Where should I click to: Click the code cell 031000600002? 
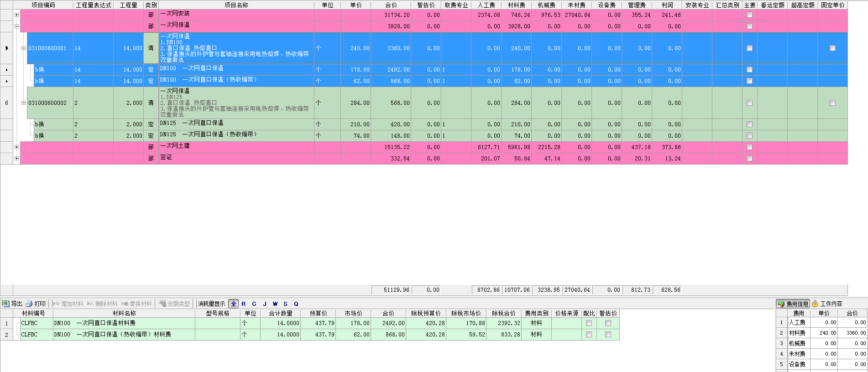50,103
